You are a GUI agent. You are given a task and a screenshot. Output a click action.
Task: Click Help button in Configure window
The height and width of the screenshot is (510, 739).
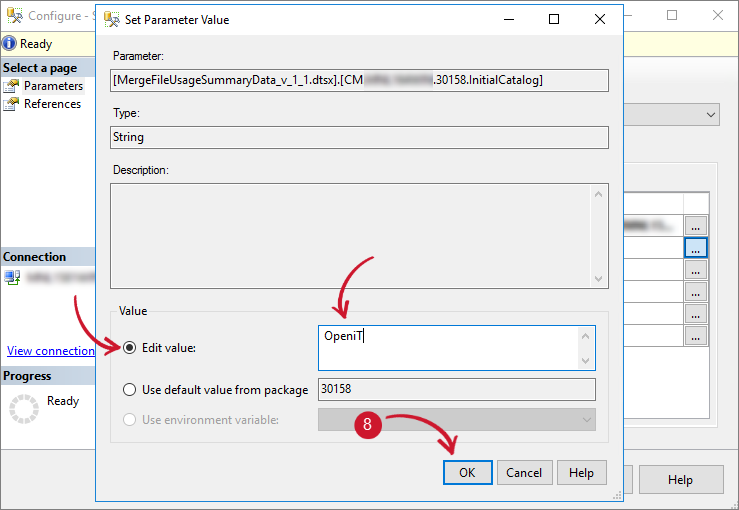click(681, 480)
